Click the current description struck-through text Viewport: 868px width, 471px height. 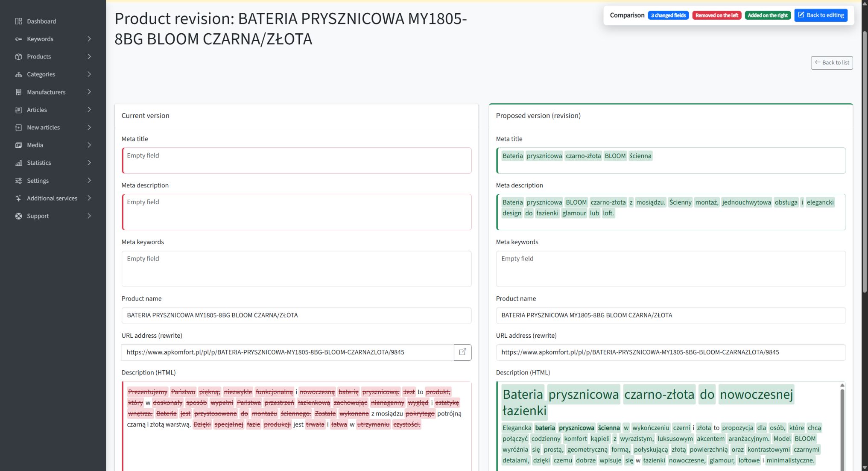[295, 408]
